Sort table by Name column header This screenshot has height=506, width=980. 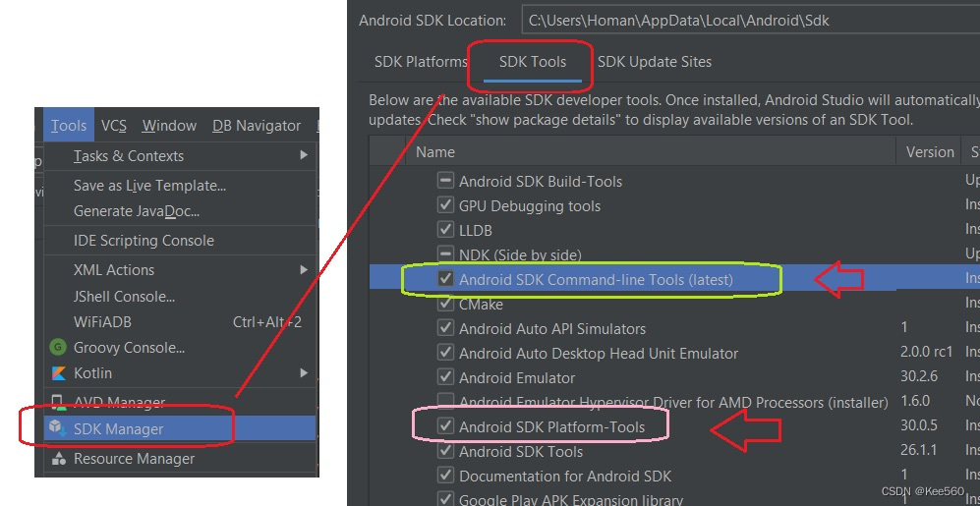click(x=651, y=151)
